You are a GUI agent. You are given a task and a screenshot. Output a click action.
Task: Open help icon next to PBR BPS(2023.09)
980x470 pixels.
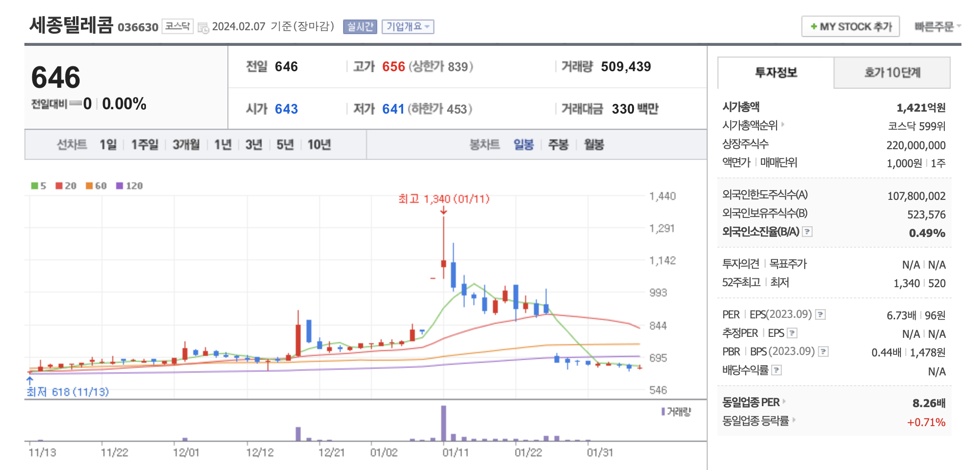click(x=823, y=352)
